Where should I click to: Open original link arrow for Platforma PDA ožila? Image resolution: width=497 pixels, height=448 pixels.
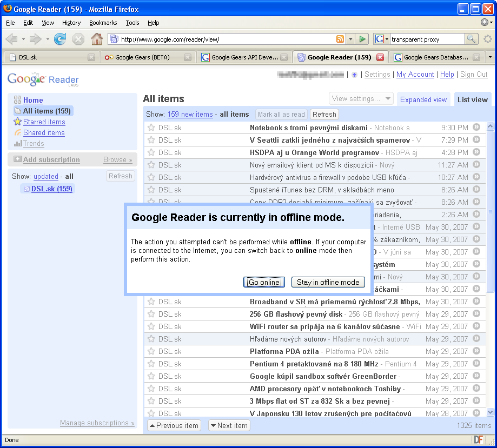click(476, 351)
